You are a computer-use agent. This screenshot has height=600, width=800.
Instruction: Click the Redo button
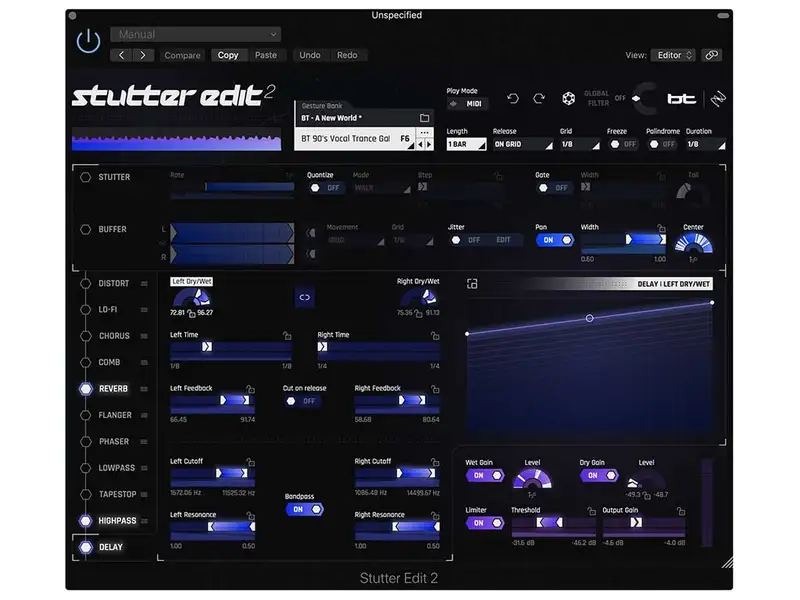347,55
